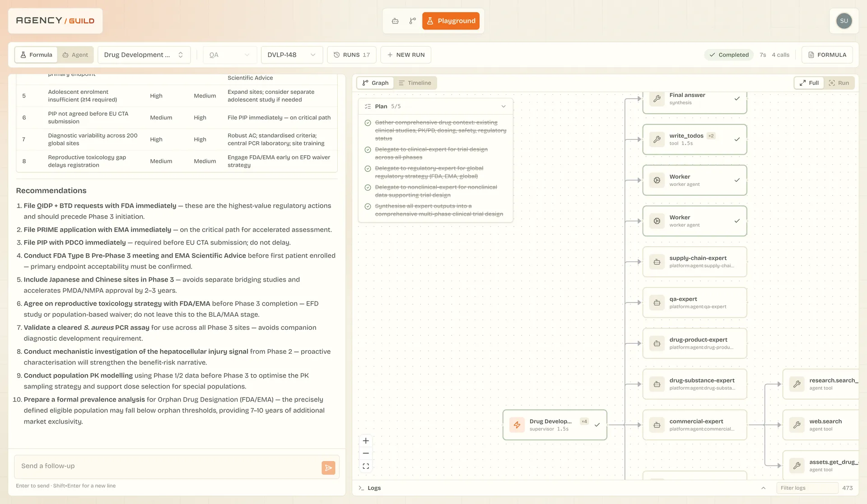Open the agents robot icon in top bar
The height and width of the screenshot is (504, 867).
pos(395,21)
